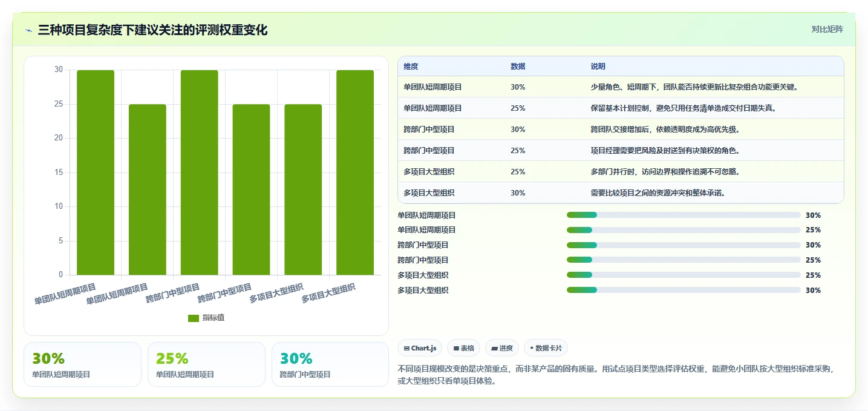This screenshot has height=411, width=868.
Task: Click the y-axis label 20
Action: [58, 138]
